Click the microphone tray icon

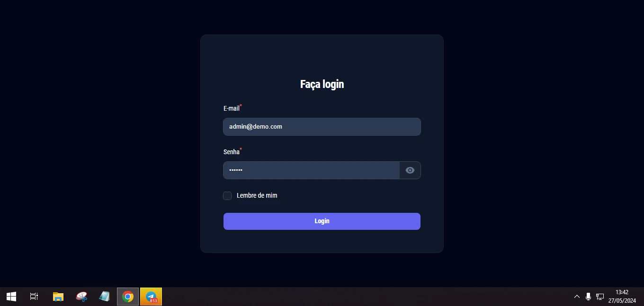[x=588, y=297]
